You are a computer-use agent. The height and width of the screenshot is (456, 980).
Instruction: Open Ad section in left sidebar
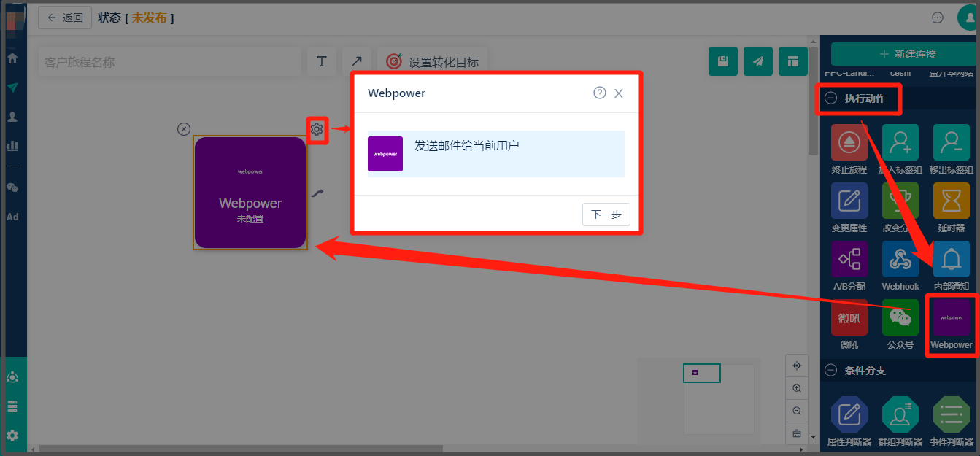tap(12, 217)
